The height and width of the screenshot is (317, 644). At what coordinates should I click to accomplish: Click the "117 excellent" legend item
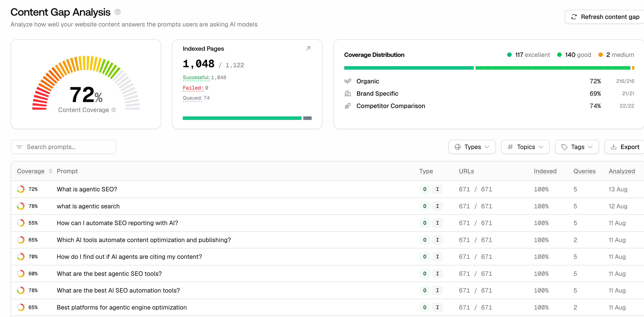tap(529, 55)
